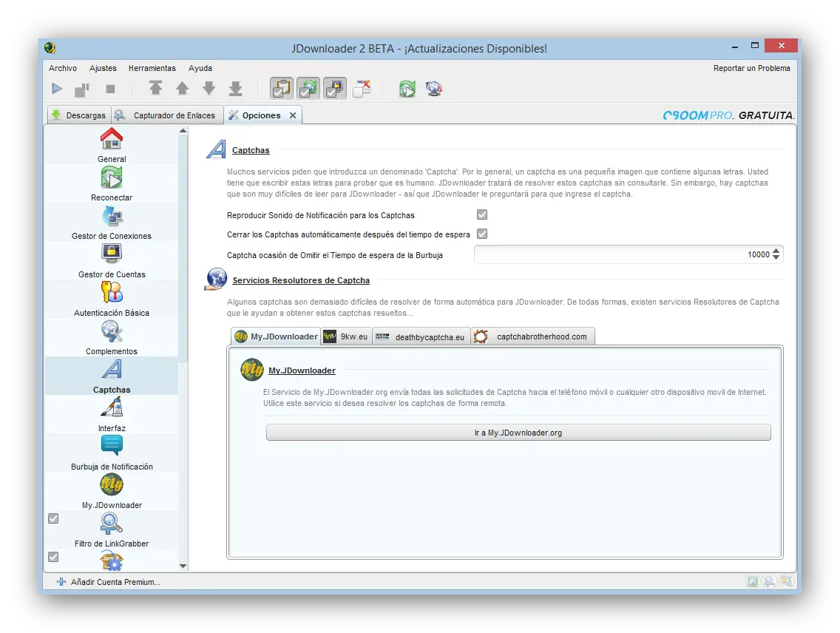The width and height of the screenshot is (840, 633).
Task: Stop all downloads with the stop icon
Action: [x=110, y=89]
